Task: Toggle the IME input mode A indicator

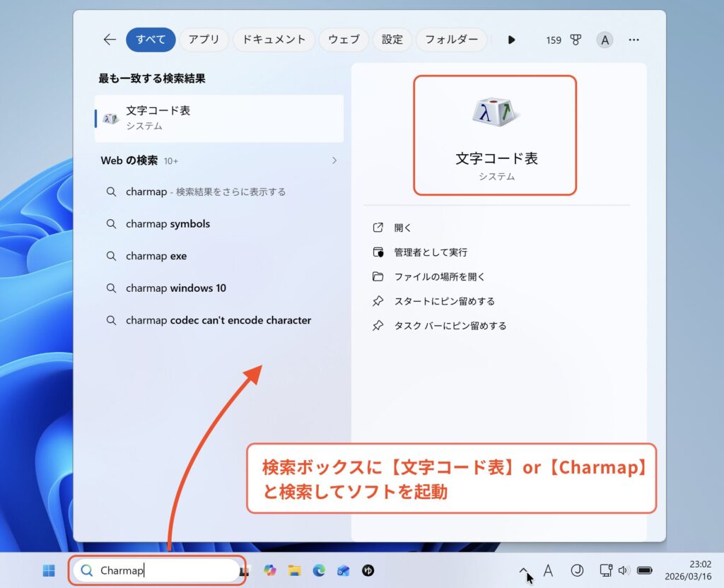Action: 548,570
